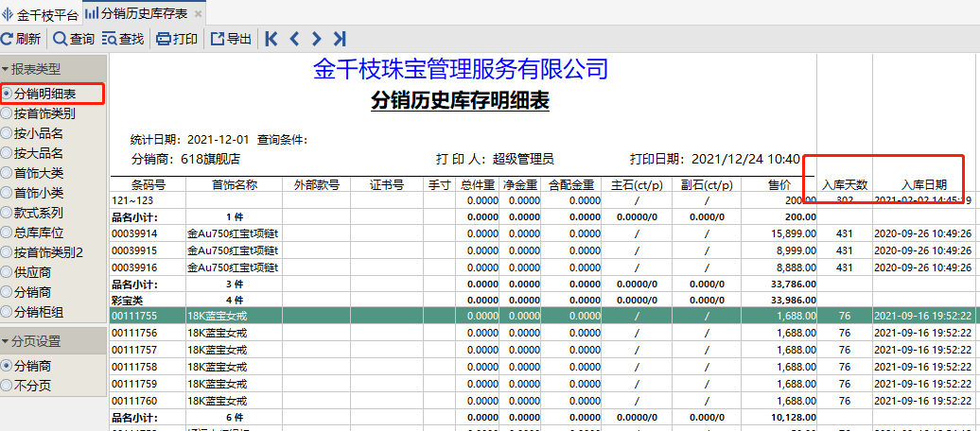Go to previous page arrow
Image resolution: width=980 pixels, height=431 pixels.
[294, 39]
